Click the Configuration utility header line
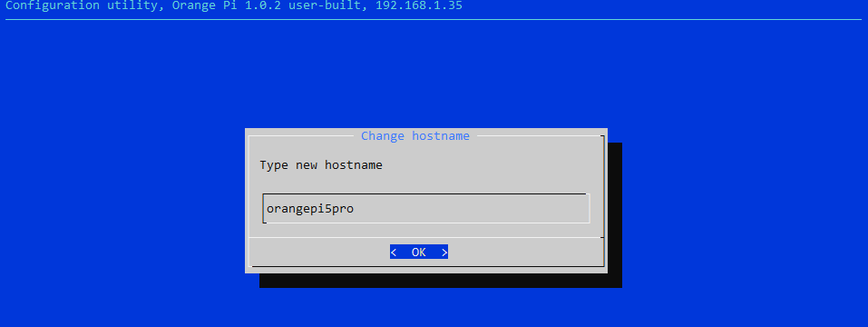The image size is (868, 327). [234, 6]
